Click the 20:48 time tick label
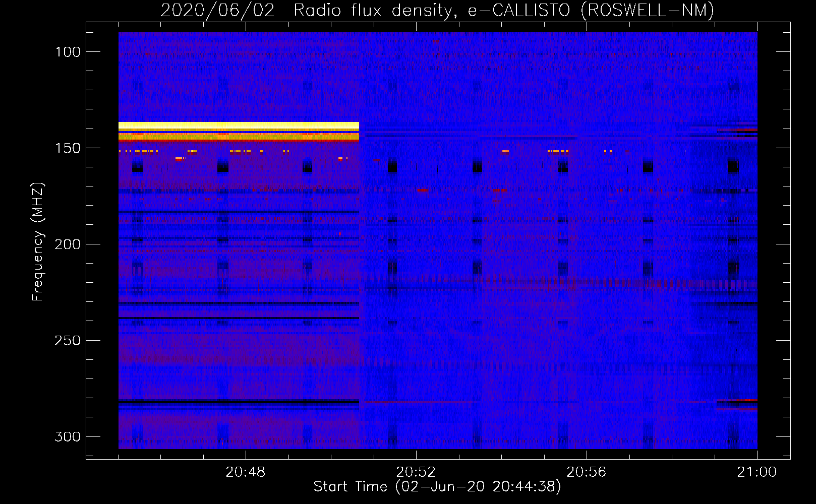The width and height of the screenshot is (816, 504). tap(246, 472)
